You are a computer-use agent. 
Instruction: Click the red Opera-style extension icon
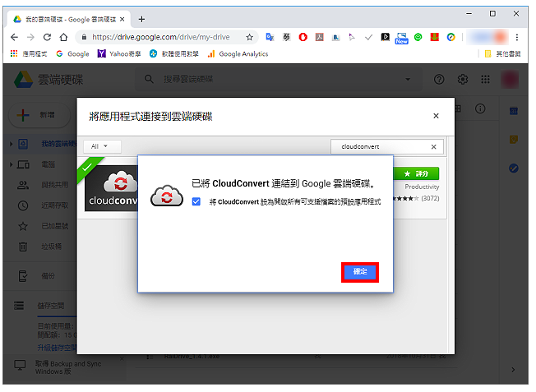coord(303,37)
